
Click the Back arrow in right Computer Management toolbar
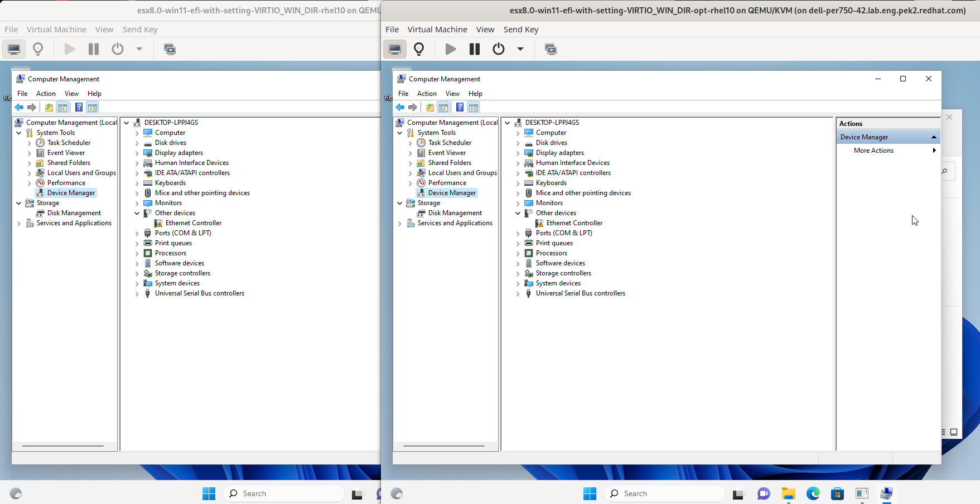[400, 107]
